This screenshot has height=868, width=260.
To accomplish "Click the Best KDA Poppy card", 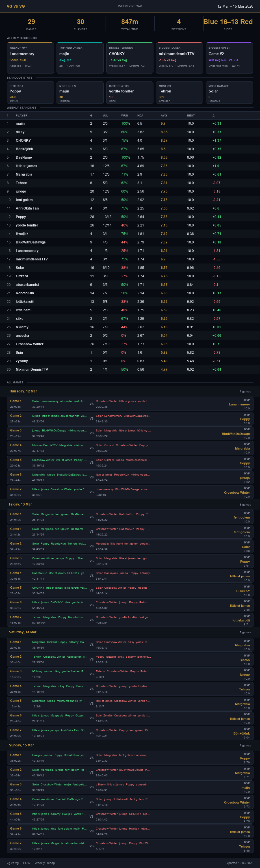I will [30, 93].
